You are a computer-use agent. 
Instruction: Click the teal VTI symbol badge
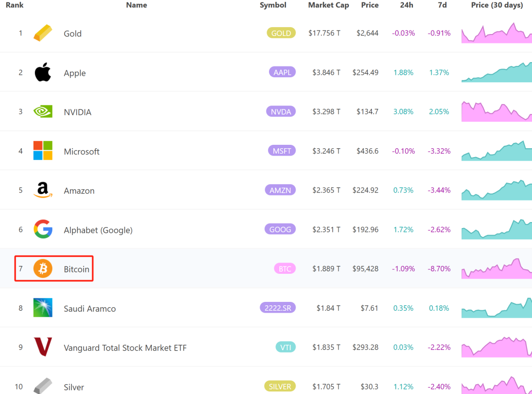pos(286,347)
